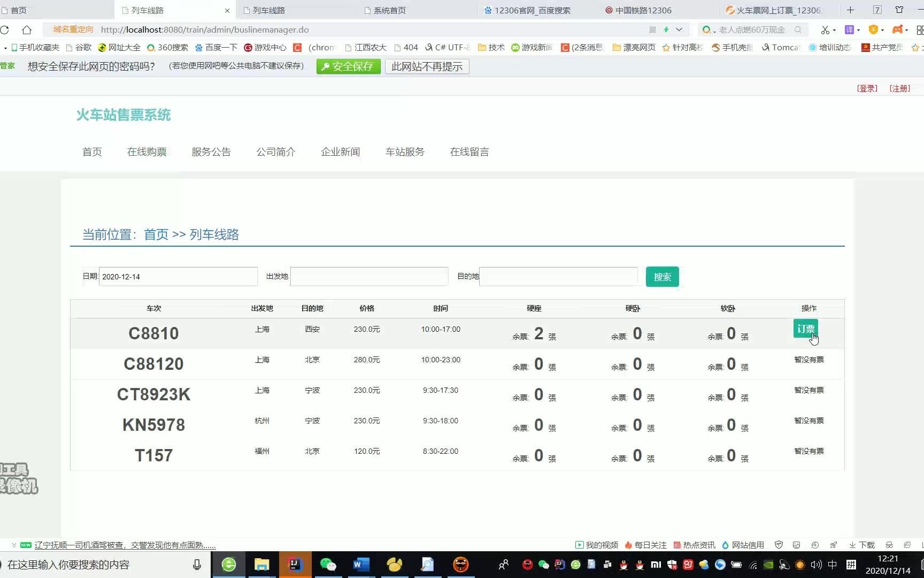Open the 车站服务 navigation menu
Viewport: 924px width, 578px height.
click(405, 152)
